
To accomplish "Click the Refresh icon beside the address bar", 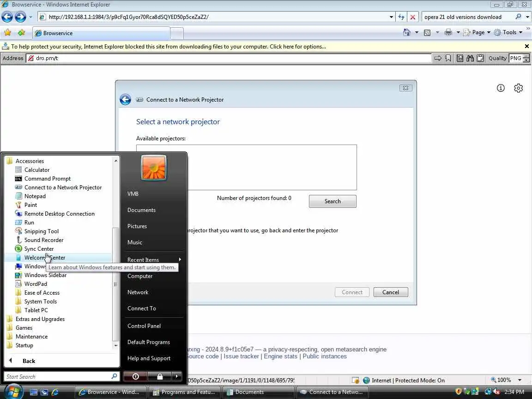I will (401, 17).
